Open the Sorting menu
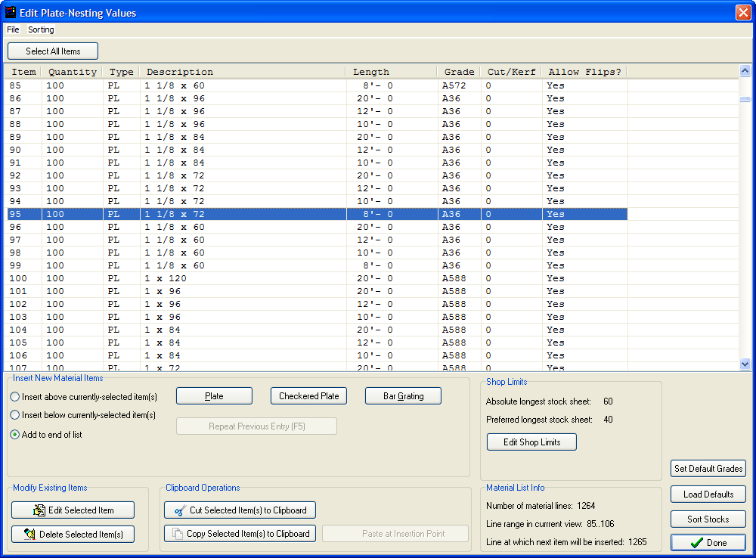756x558 pixels. point(41,29)
